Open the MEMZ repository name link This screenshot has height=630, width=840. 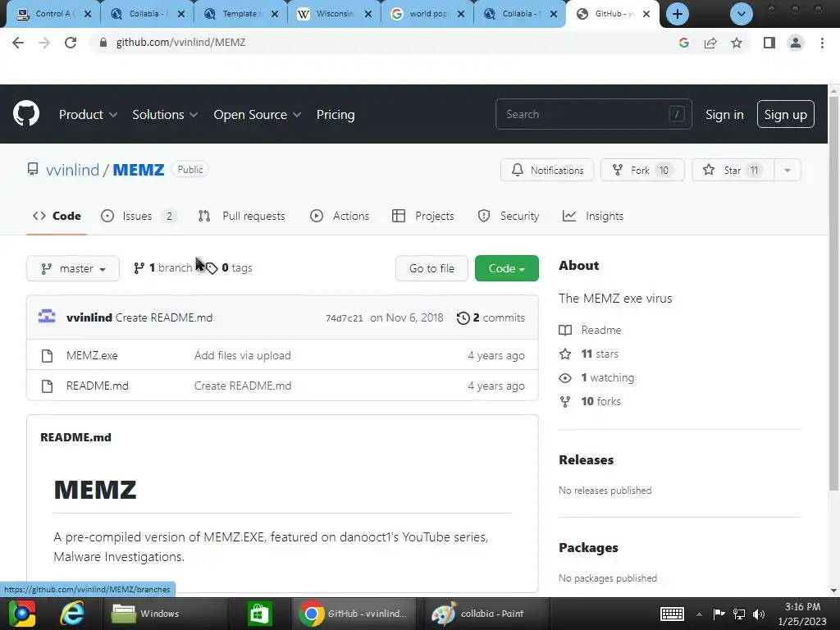pos(138,170)
